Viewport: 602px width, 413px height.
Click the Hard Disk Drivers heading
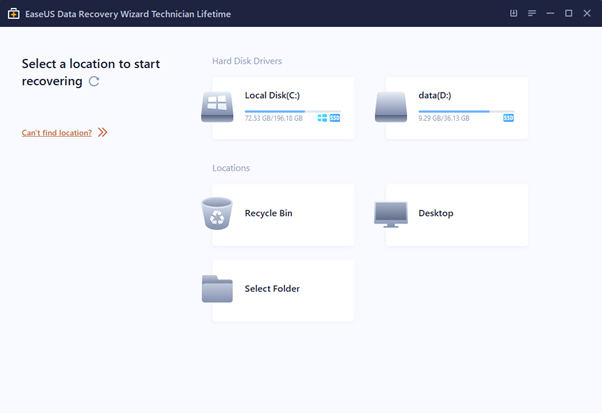pyautogui.click(x=247, y=61)
